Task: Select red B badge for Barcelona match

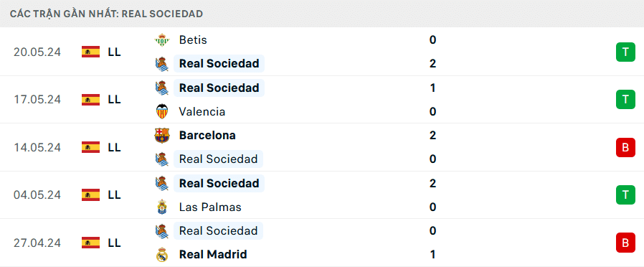Action: click(625, 147)
